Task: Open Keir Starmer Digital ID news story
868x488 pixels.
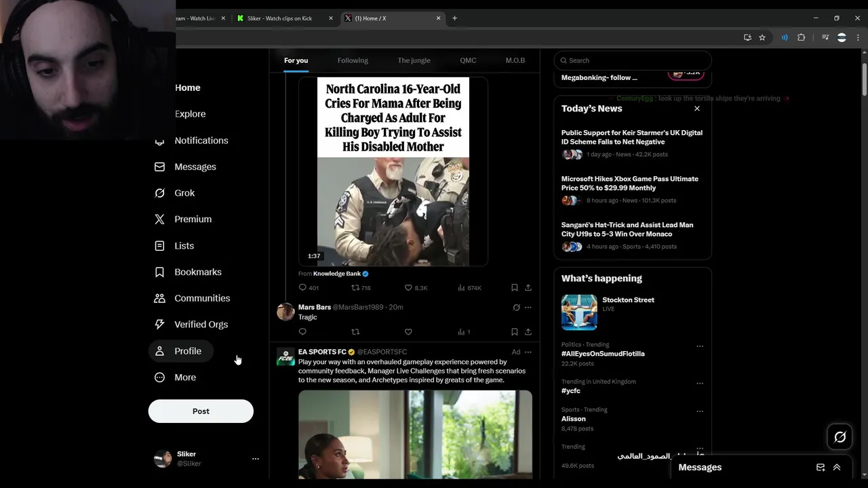Action: [632, 138]
